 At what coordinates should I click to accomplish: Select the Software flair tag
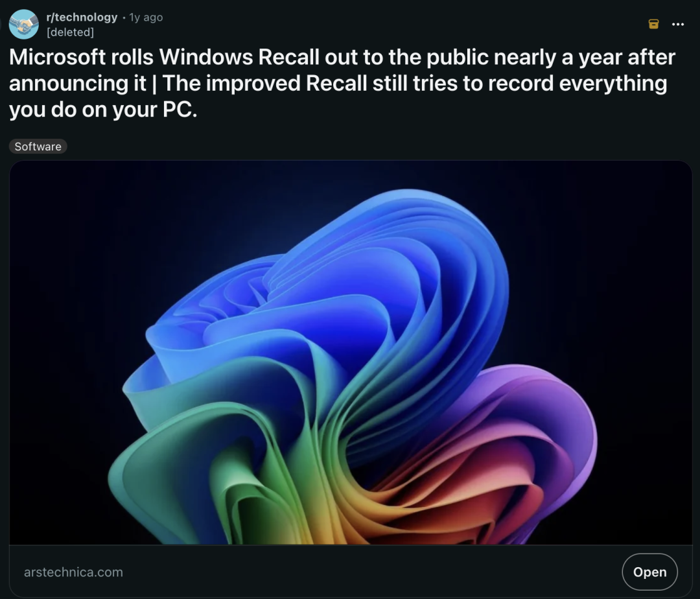click(38, 147)
